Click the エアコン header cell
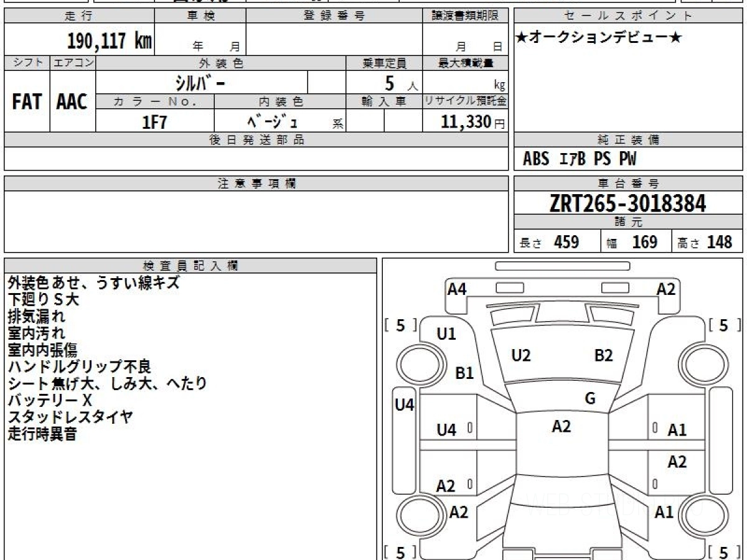The height and width of the screenshot is (560, 747). click(73, 63)
